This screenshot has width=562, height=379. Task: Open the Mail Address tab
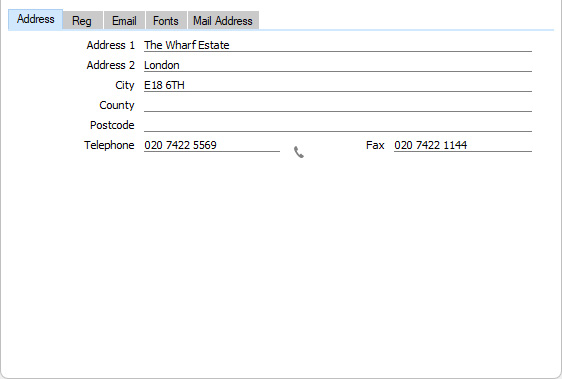(223, 20)
